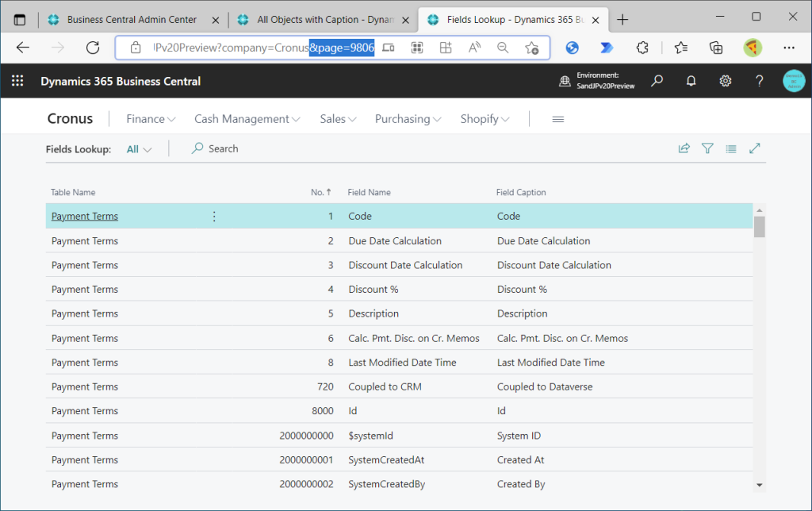This screenshot has width=812, height=511.
Task: Expand the page with the arrows icon
Action: [x=755, y=148]
